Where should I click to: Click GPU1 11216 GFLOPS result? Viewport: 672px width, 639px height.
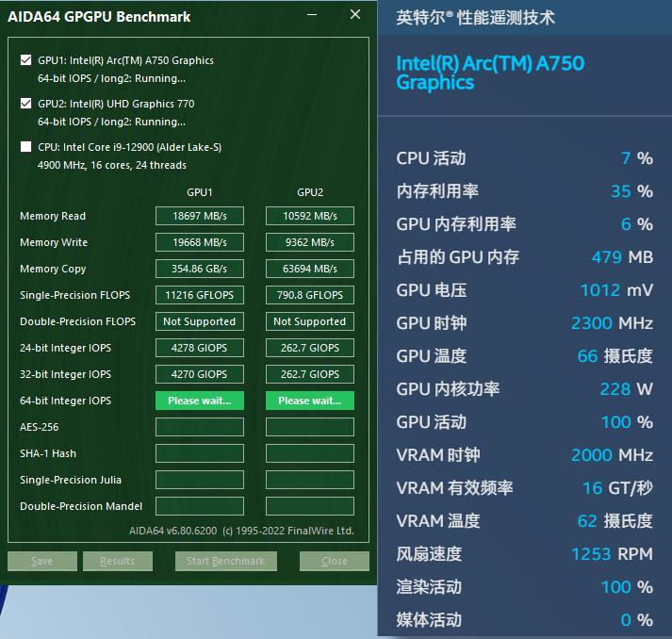(200, 295)
